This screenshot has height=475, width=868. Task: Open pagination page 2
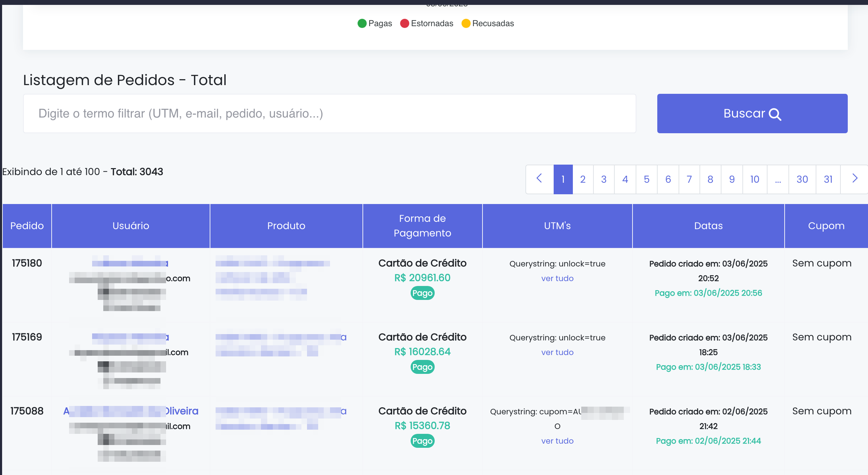583,179
